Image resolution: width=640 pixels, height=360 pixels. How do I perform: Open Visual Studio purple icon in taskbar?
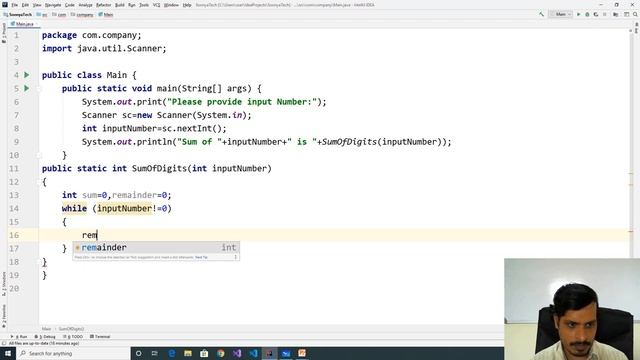(x=237, y=353)
